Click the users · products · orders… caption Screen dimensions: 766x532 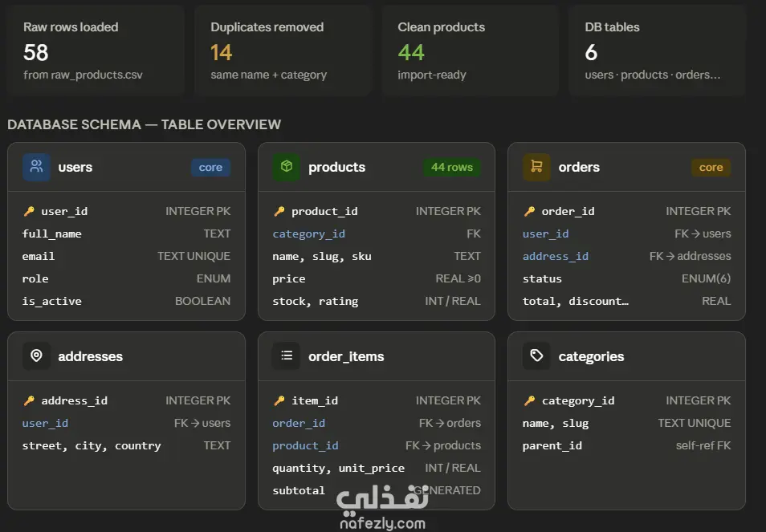tap(653, 75)
